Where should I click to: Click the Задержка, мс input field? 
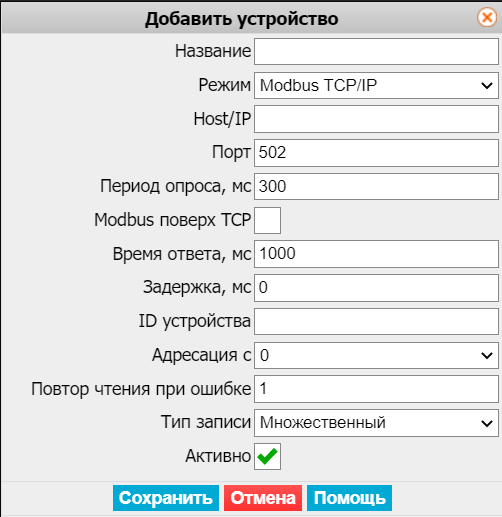tap(376, 288)
